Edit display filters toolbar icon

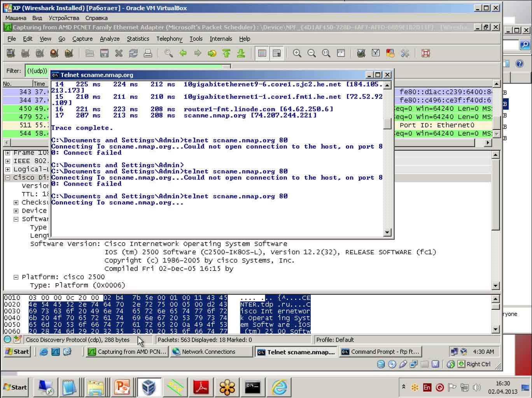point(376,53)
